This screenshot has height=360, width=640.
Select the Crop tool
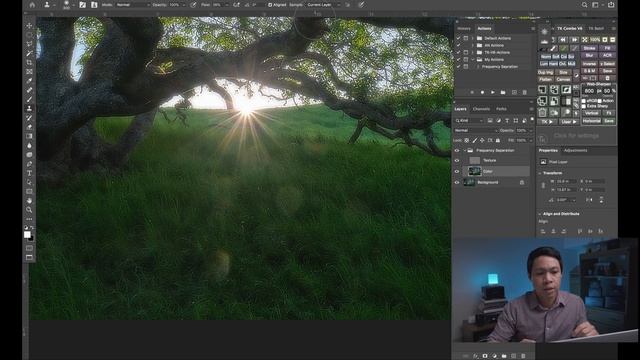pyautogui.click(x=29, y=62)
